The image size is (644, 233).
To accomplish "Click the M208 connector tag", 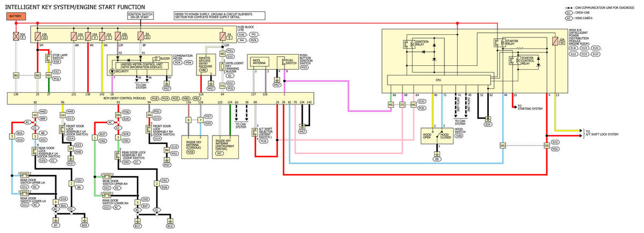I will click(x=191, y=153).
